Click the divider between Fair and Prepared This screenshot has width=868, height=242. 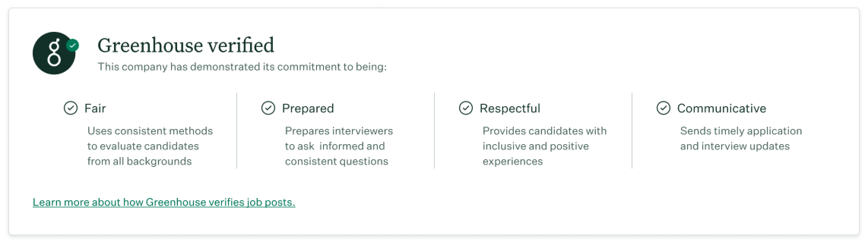(237, 130)
